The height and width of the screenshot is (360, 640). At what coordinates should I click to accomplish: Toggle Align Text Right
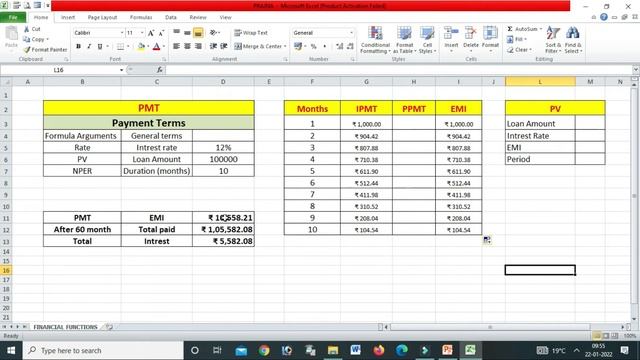198,46
